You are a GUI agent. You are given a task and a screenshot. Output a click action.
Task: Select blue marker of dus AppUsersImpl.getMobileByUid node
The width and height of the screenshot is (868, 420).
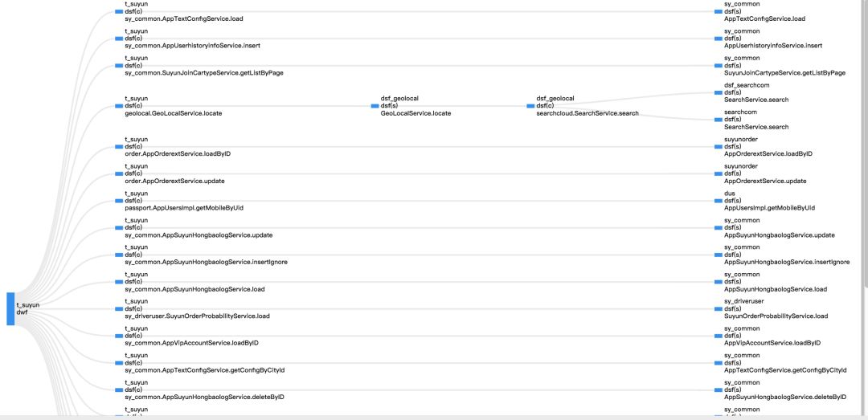718,201
